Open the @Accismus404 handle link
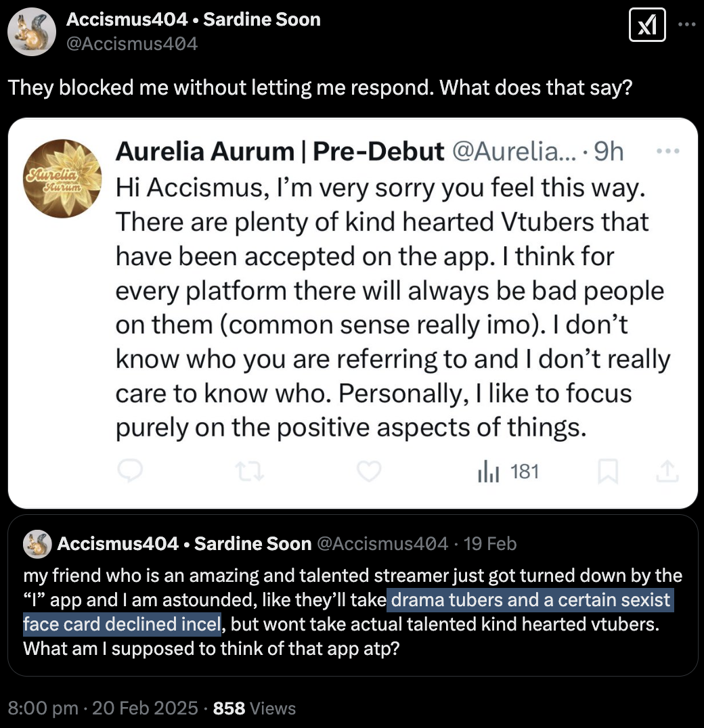 (132, 44)
